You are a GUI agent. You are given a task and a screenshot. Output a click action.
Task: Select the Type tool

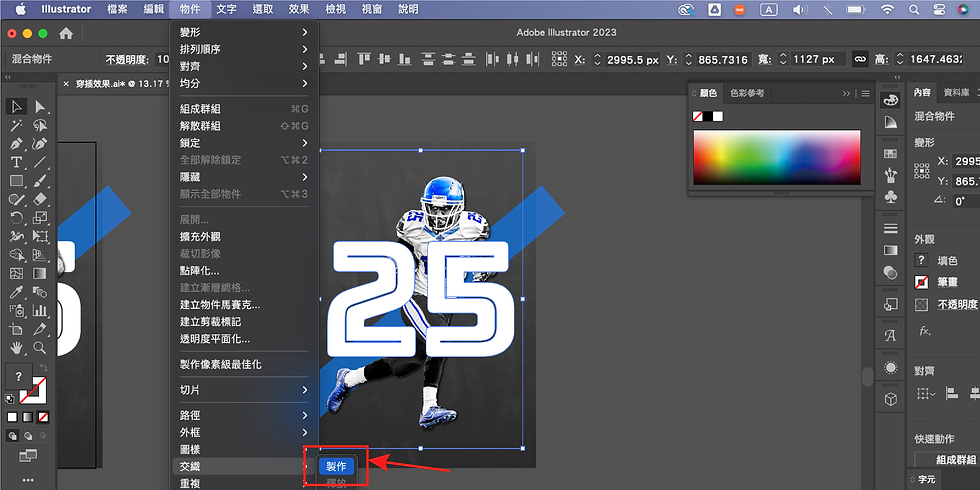[17, 162]
